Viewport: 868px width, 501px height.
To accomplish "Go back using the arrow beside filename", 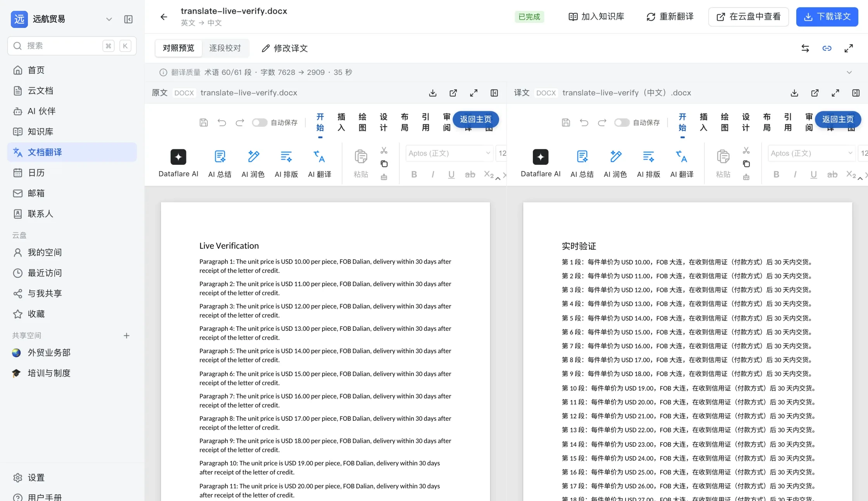I will (164, 17).
